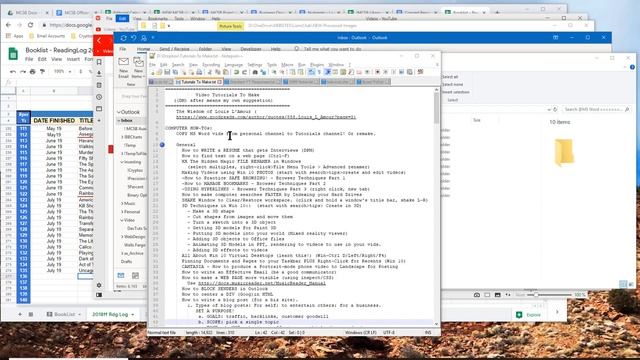Open the Send / Receive tab in Outlook
Image resolution: width=640 pixels, height=360 pixels.
pos(174,49)
